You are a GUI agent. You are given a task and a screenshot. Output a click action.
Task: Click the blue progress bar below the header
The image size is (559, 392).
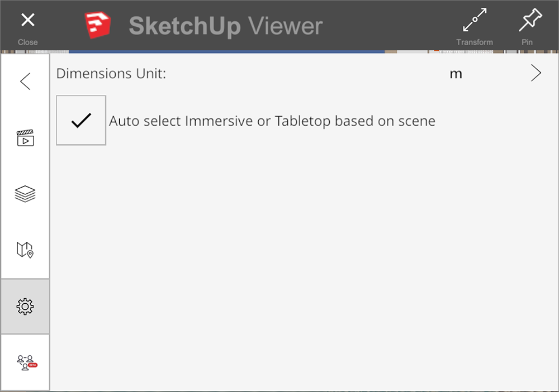pos(227,52)
